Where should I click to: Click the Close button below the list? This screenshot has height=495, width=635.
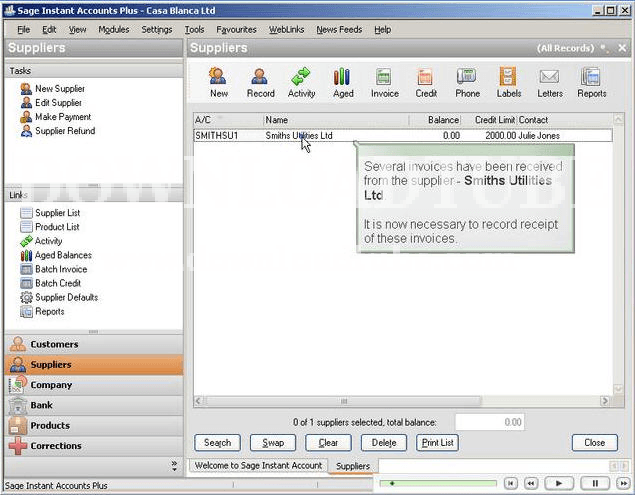pyautogui.click(x=595, y=443)
